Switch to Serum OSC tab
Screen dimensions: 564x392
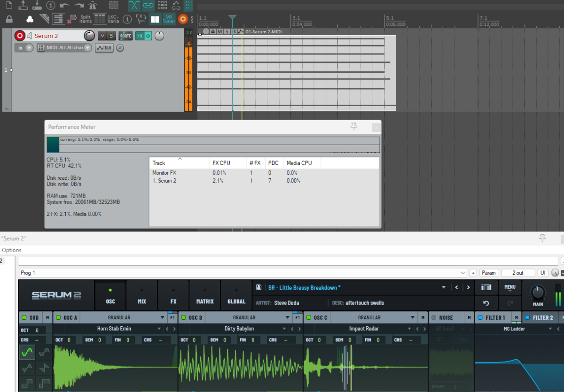pyautogui.click(x=110, y=296)
